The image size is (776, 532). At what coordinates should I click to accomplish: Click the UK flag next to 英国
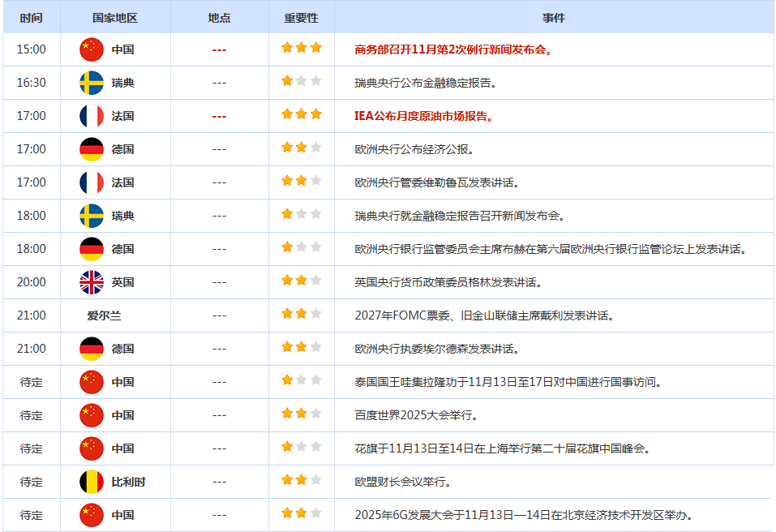point(92,282)
